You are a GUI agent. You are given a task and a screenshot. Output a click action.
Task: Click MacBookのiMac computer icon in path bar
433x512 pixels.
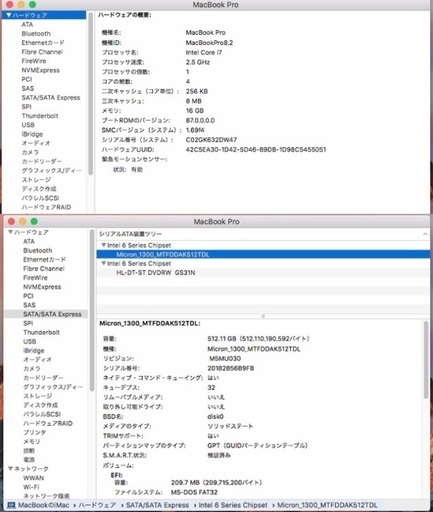pos(11,505)
